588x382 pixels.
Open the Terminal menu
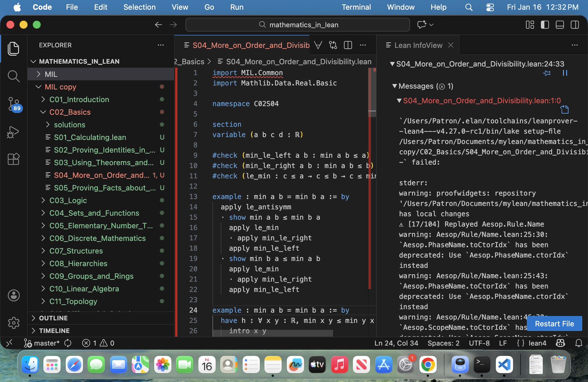[356, 7]
